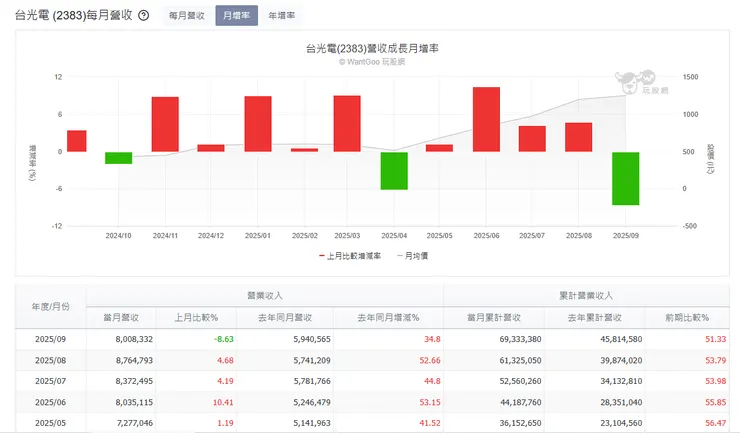Screen dimensions: 740x433
Task: Click the value 34,132,810
Action: 621,381
